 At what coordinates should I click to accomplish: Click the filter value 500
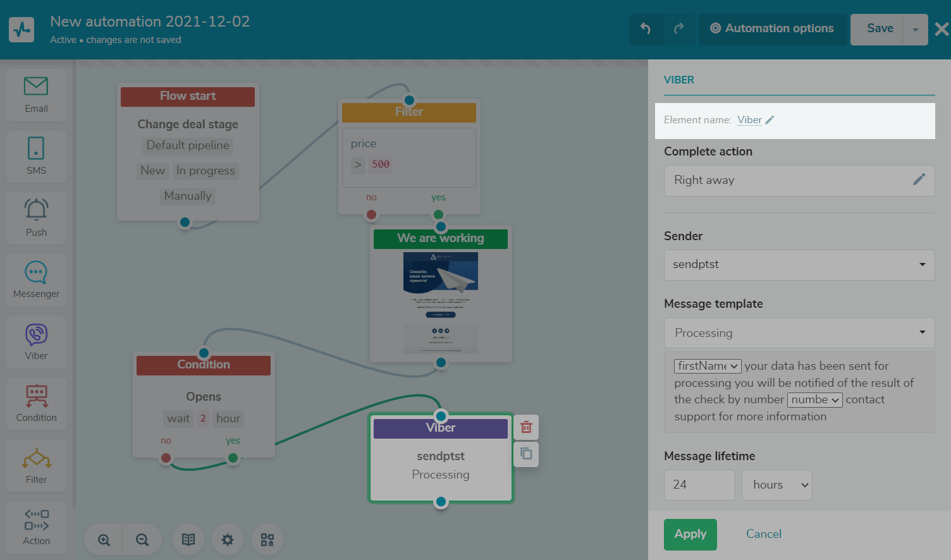click(x=381, y=164)
